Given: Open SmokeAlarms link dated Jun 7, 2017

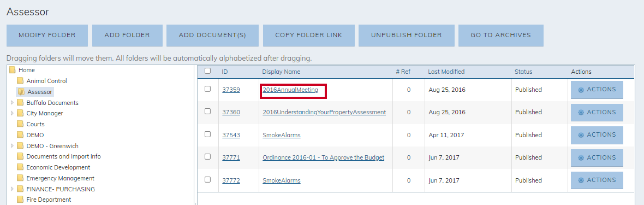Looking at the screenshot, I should (x=281, y=180).
